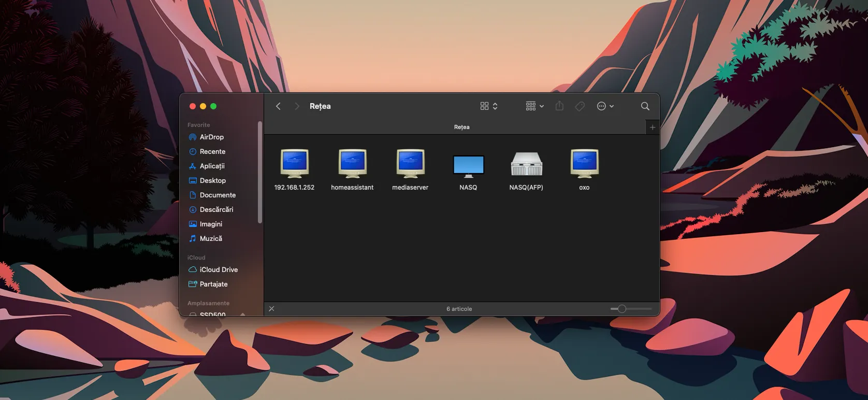Viewport: 868px width, 400px height.
Task: Expand the group-by options dropdown
Action: (534, 106)
